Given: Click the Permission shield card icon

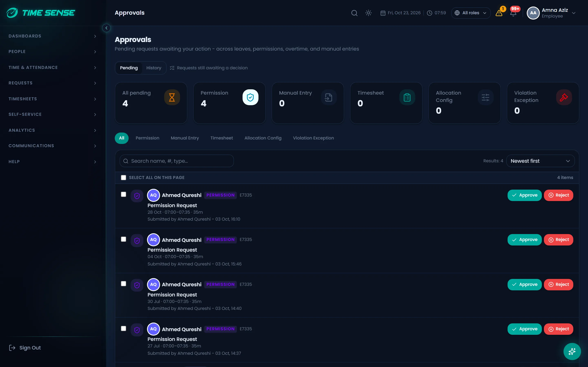Looking at the screenshot, I should 250,97.
